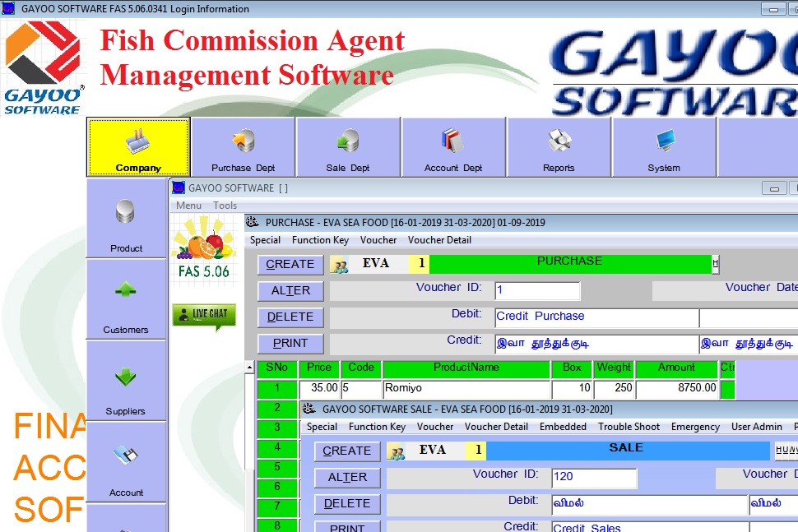This screenshot has width=798, height=532.
Task: Click the Sale window title bar icon
Action: point(309,409)
